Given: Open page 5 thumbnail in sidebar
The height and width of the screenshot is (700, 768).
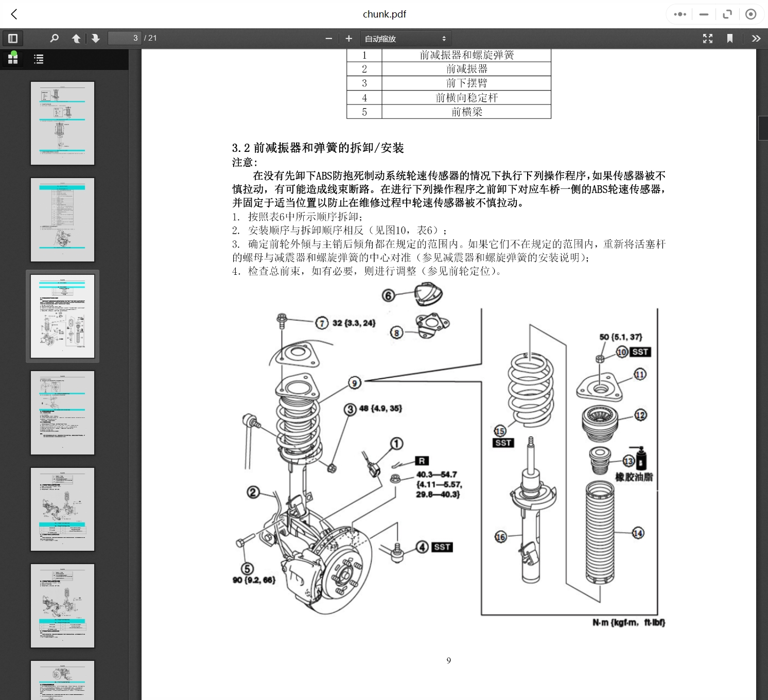Looking at the screenshot, I should [x=62, y=510].
